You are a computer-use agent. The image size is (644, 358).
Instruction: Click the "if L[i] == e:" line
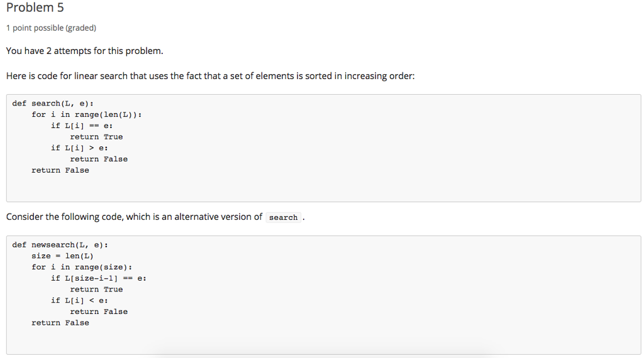(x=82, y=126)
